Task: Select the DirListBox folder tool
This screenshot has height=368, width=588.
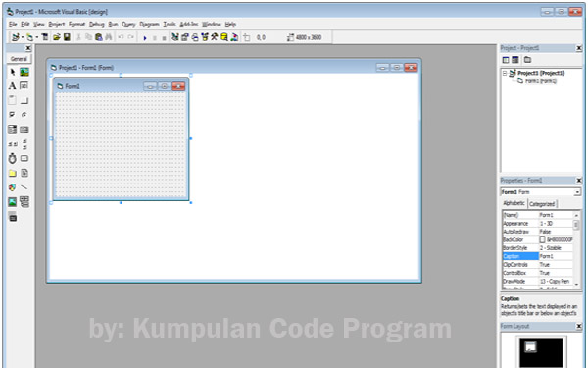Action: 13,173
